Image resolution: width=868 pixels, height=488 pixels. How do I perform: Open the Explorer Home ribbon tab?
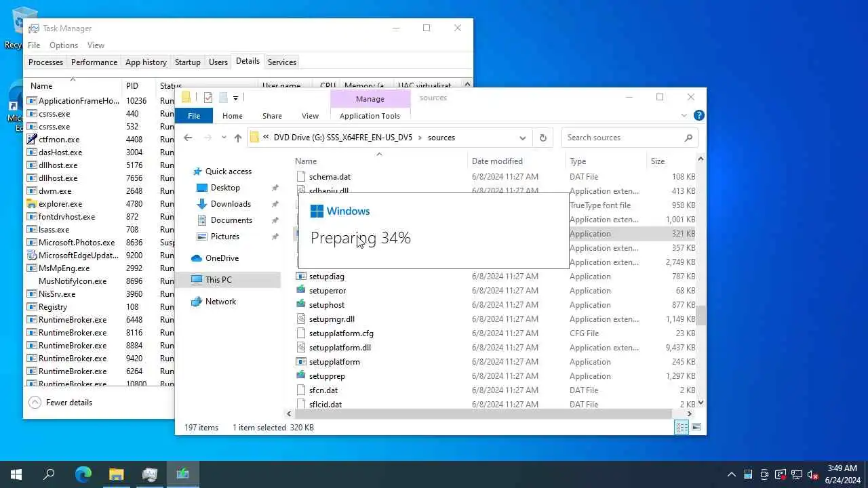pyautogui.click(x=233, y=116)
